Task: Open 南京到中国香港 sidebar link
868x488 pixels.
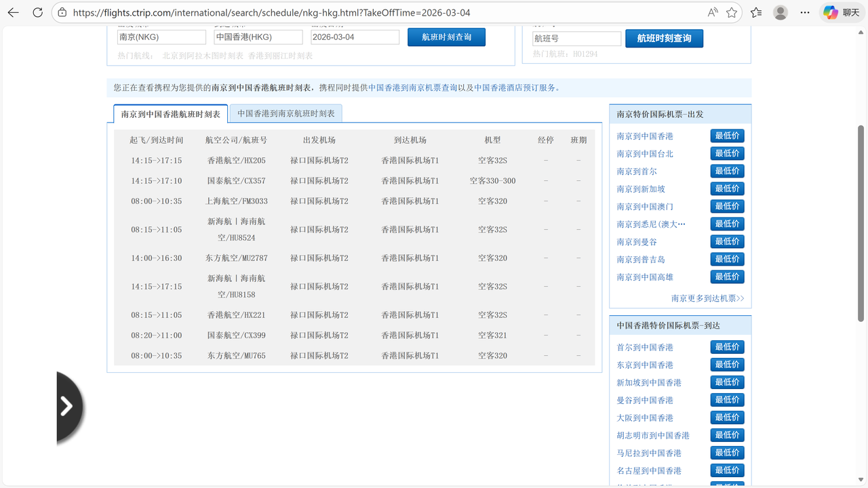Action: 645,136
